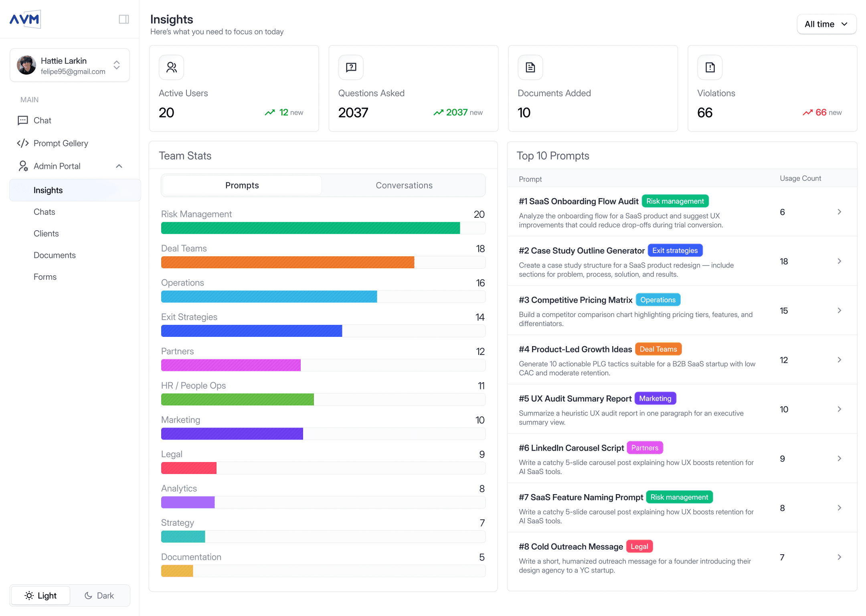Click the AVM logo
Viewport: 866px width, 616px height.
tap(25, 19)
